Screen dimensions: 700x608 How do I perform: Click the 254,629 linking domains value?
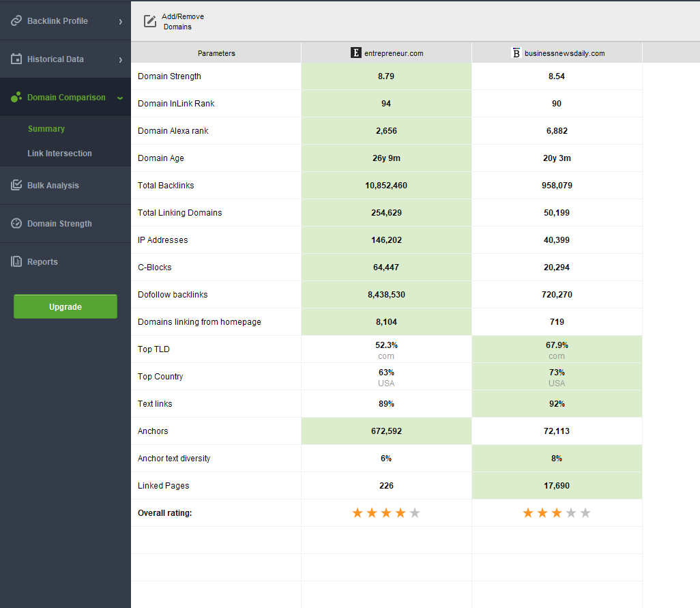[386, 212]
